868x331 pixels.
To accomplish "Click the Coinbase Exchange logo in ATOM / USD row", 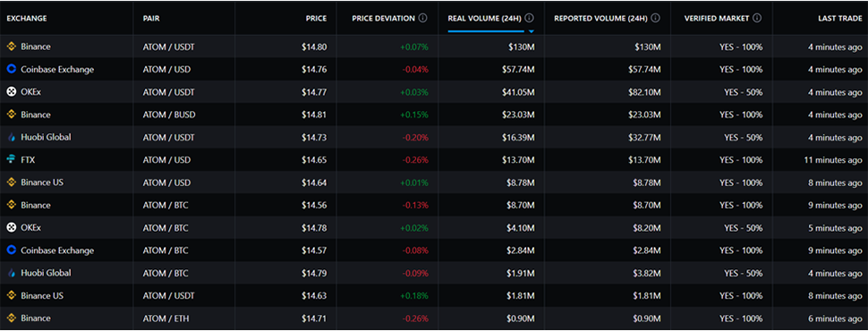I will [11, 69].
